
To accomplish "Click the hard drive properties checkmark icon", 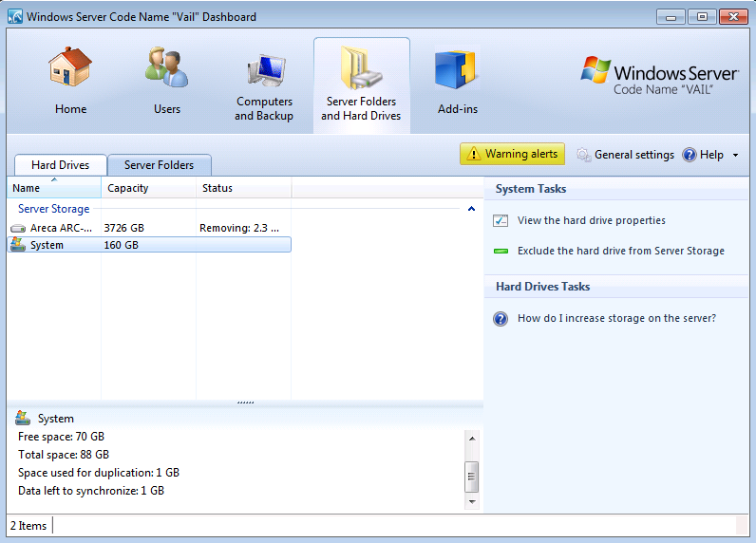I will click(x=501, y=220).
